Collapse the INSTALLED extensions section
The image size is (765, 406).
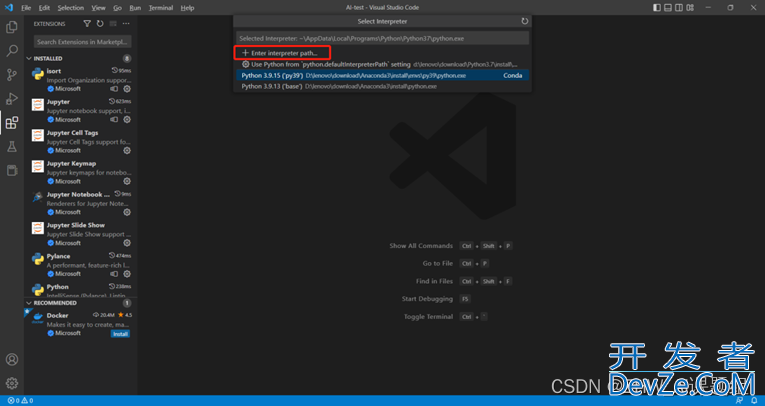pos(29,58)
